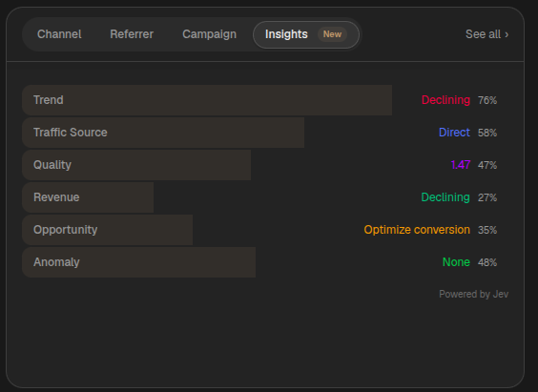Click the green Declining revenue label
Screen dimensions: 538x392
coord(445,197)
